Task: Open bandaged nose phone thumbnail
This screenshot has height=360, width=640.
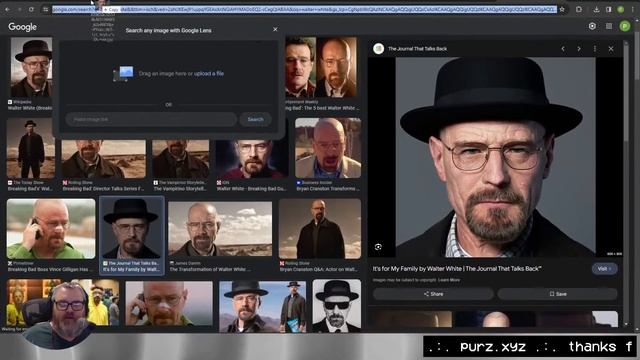Action: 169,303
